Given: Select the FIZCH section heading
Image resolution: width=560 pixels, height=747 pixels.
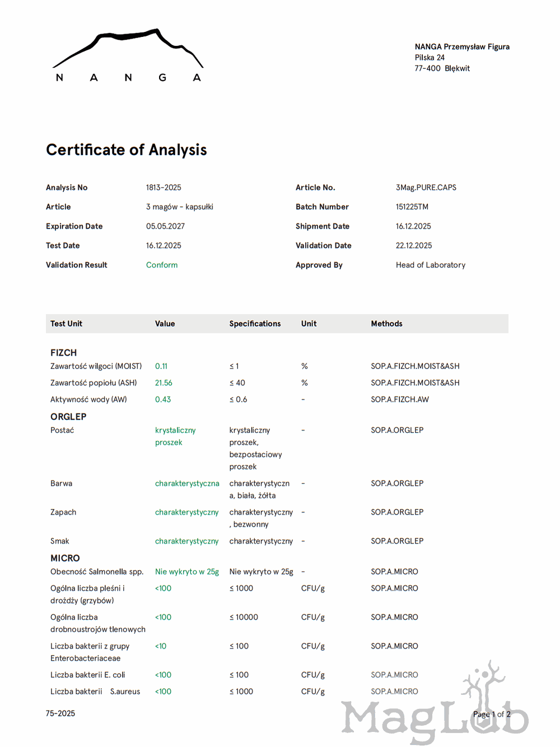Looking at the screenshot, I should click(x=63, y=353).
